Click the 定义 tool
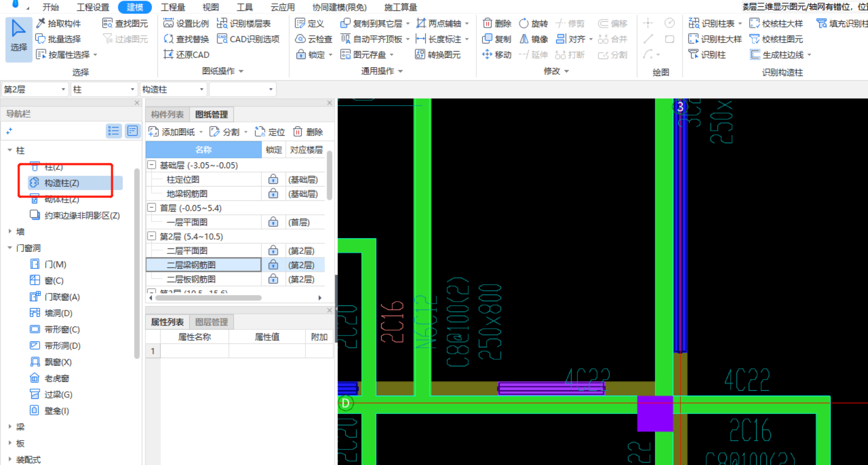Screen dimensions: 868x465 point(309,23)
